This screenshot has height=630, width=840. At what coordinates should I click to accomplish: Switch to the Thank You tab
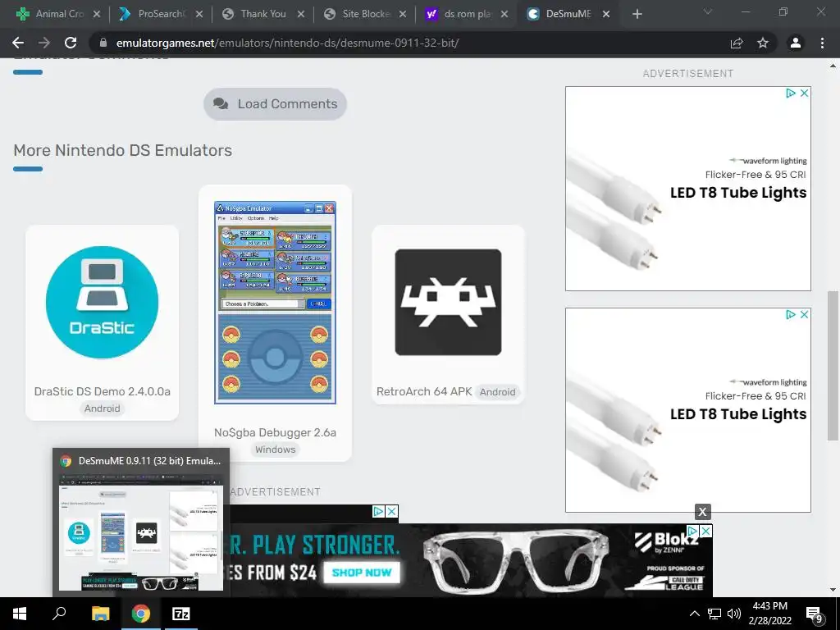pos(256,14)
